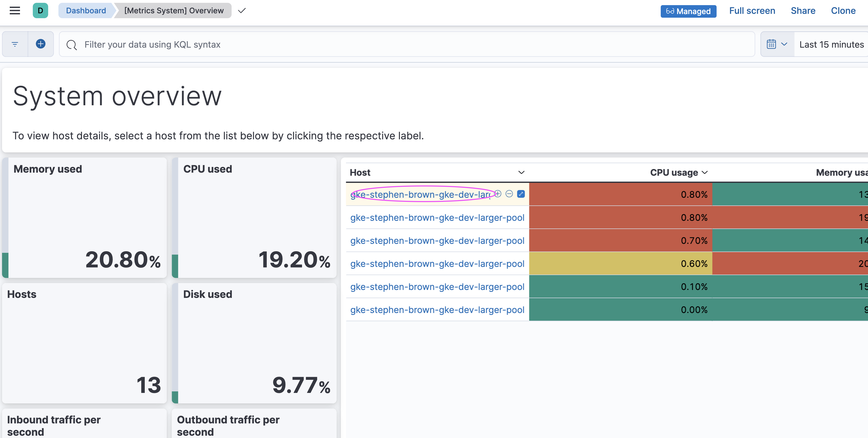Focus the KQL filter search field
Viewport: 868px width, 438px height.
tap(404, 45)
